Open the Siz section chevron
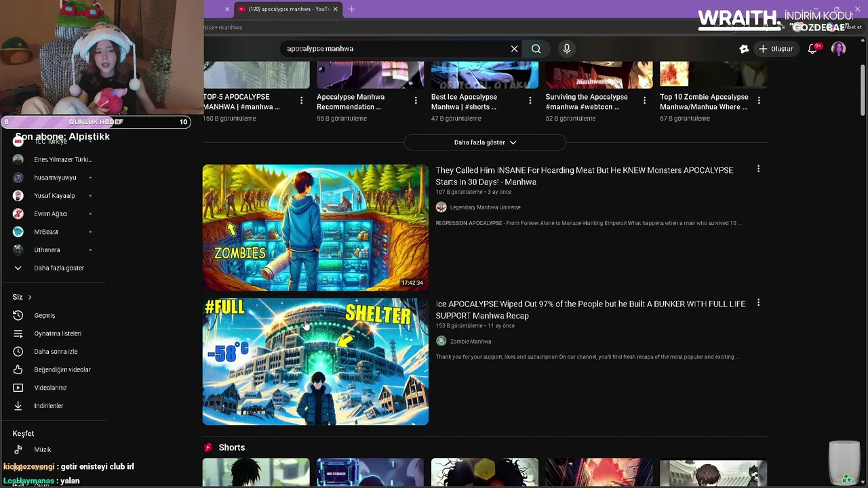868x488 pixels. (30, 297)
